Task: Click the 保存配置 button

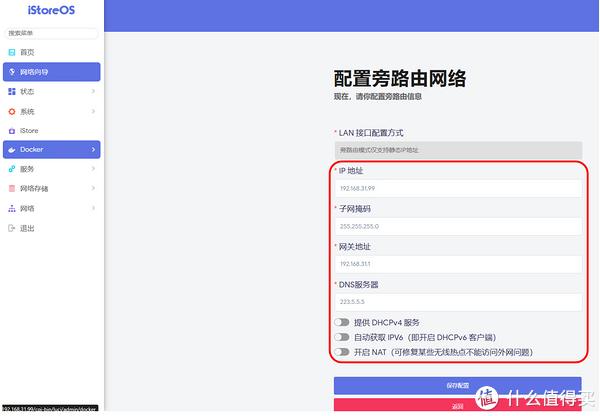Action: pyautogui.click(x=458, y=385)
